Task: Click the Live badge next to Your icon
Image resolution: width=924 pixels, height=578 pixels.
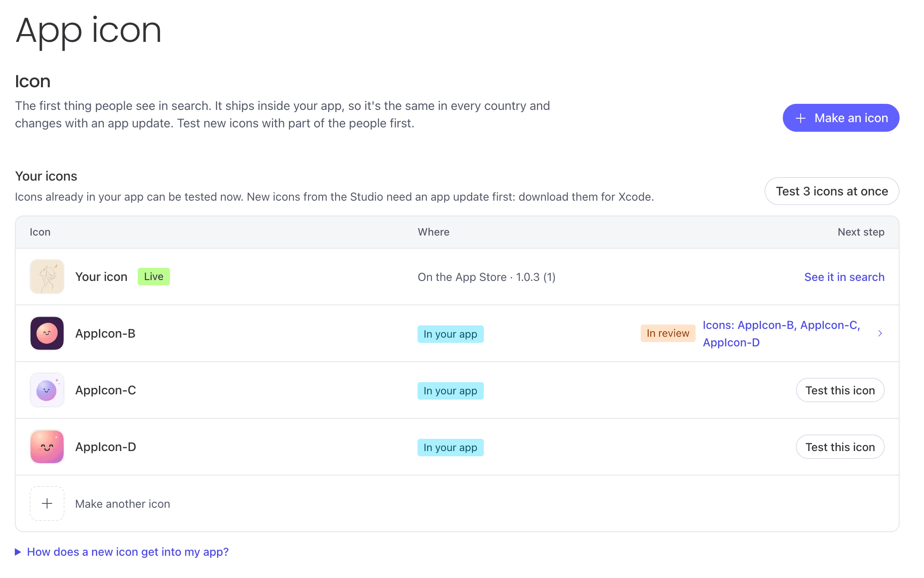Action: coord(154,277)
